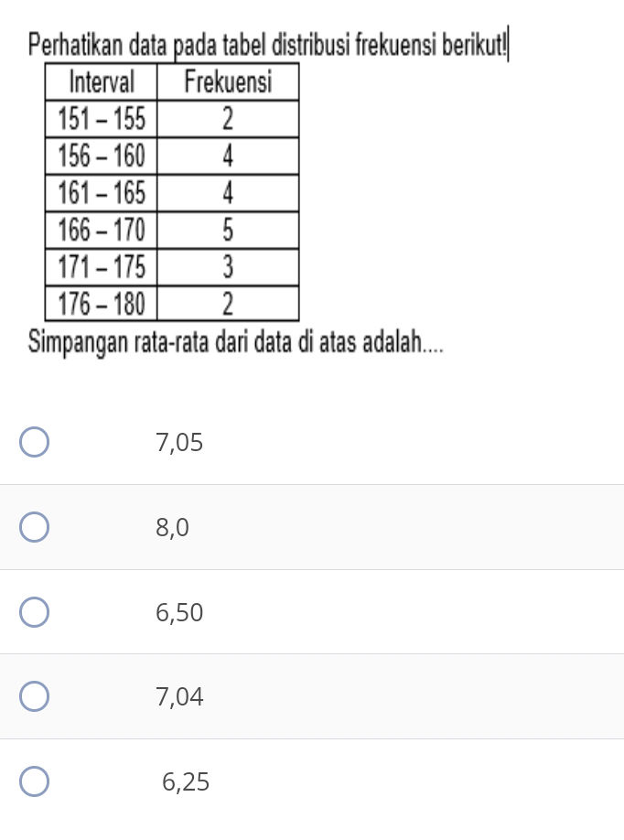
Task: Select the radio button for answer 8,0
Action: pyautogui.click(x=34, y=526)
